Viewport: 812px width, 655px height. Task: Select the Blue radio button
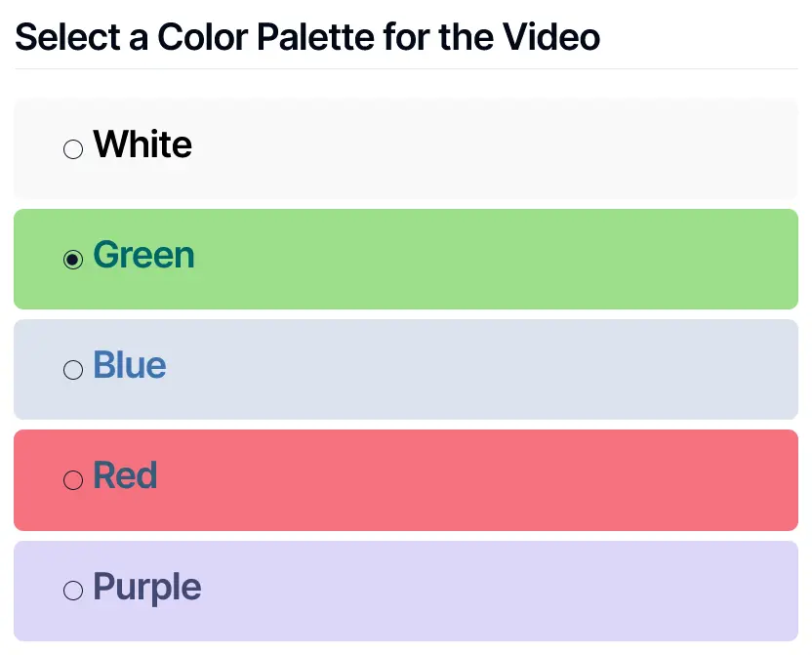tap(72, 370)
